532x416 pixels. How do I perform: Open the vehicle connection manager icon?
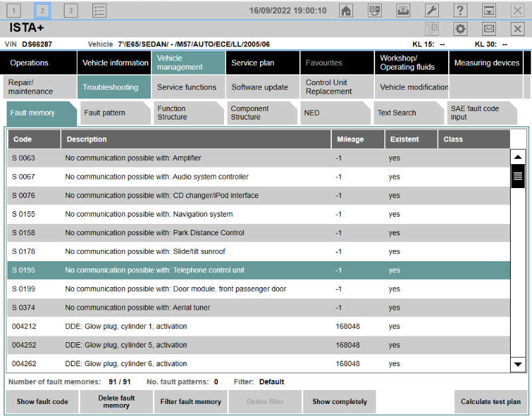click(374, 11)
